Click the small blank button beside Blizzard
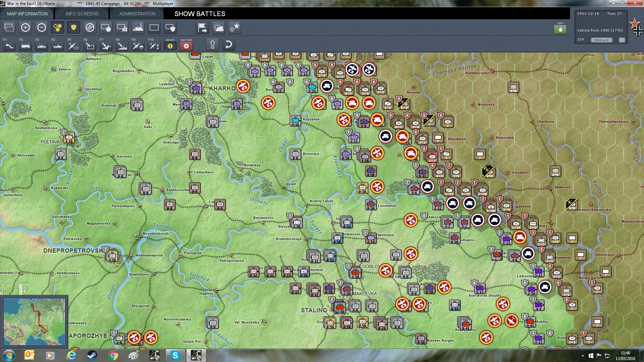This screenshot has width=644, height=362. click(622, 40)
